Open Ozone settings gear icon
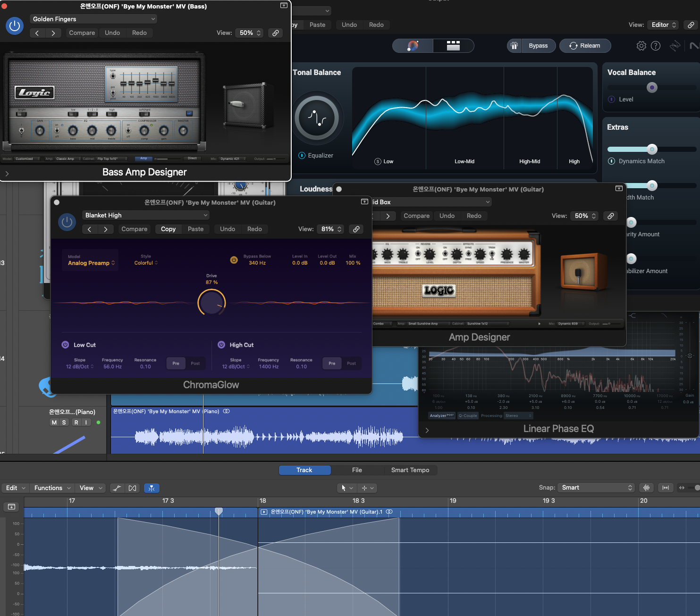The height and width of the screenshot is (616, 700). 641,46
